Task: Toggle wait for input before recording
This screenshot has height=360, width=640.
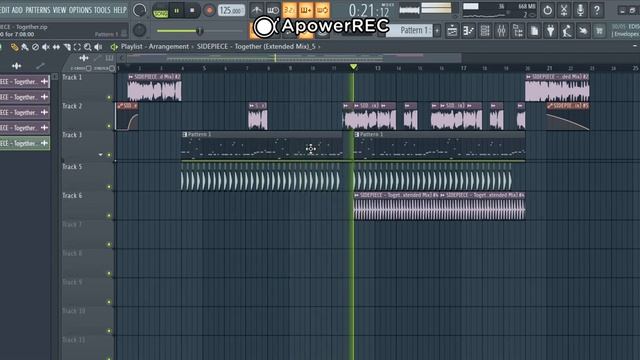Action: tap(273, 10)
